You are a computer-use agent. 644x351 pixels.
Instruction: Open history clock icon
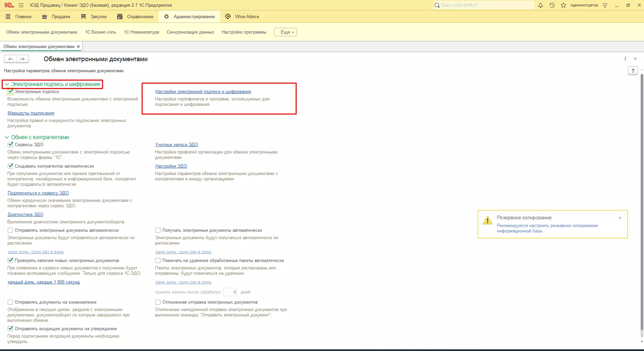pyautogui.click(x=552, y=5)
